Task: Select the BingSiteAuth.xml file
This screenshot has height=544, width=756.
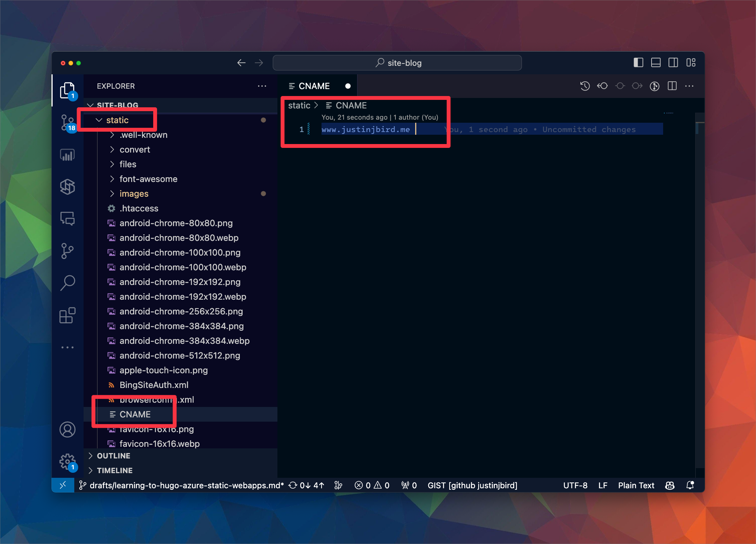Action: (x=154, y=385)
